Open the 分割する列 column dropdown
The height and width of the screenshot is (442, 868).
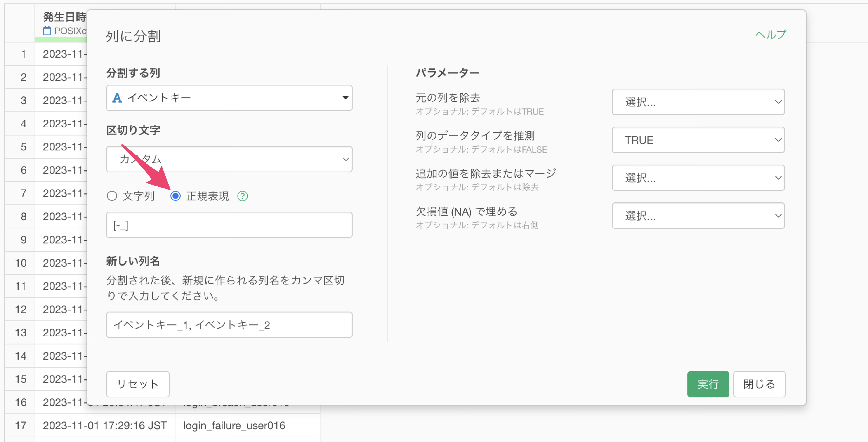[229, 98]
